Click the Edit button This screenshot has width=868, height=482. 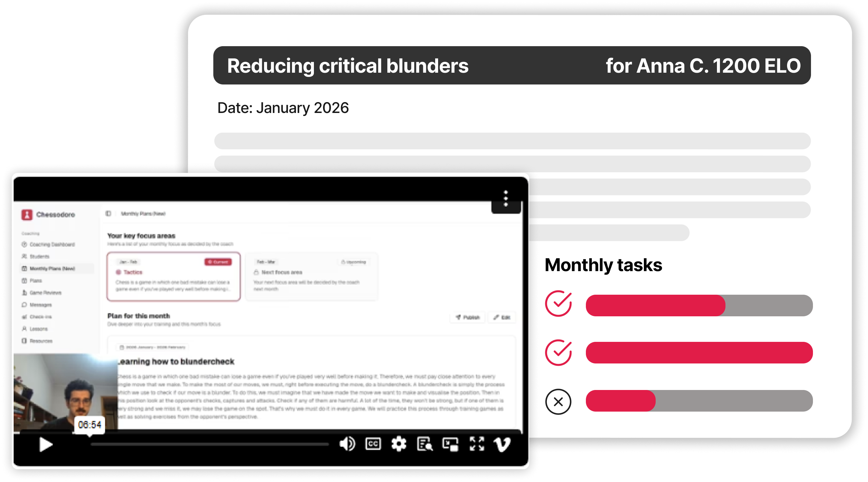point(502,317)
